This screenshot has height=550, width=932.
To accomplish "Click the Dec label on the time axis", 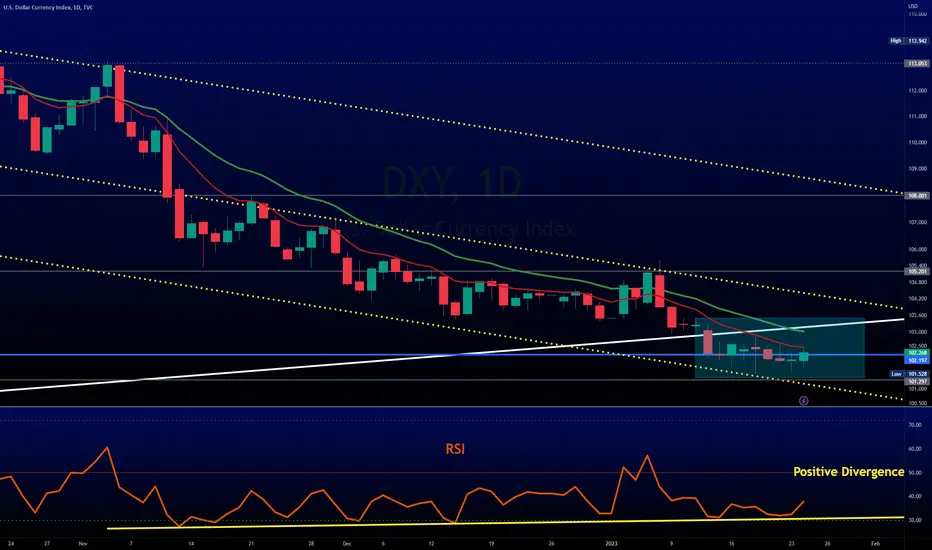I will point(347,543).
